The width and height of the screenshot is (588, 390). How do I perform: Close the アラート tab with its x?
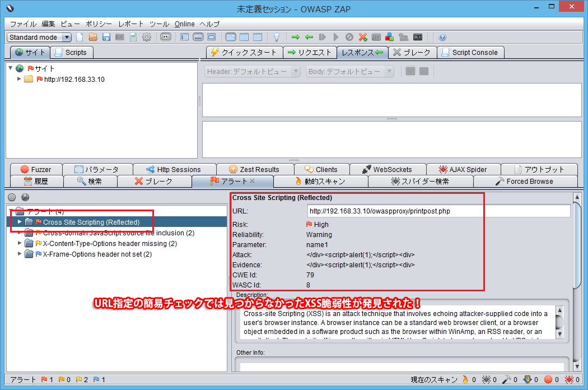253,181
